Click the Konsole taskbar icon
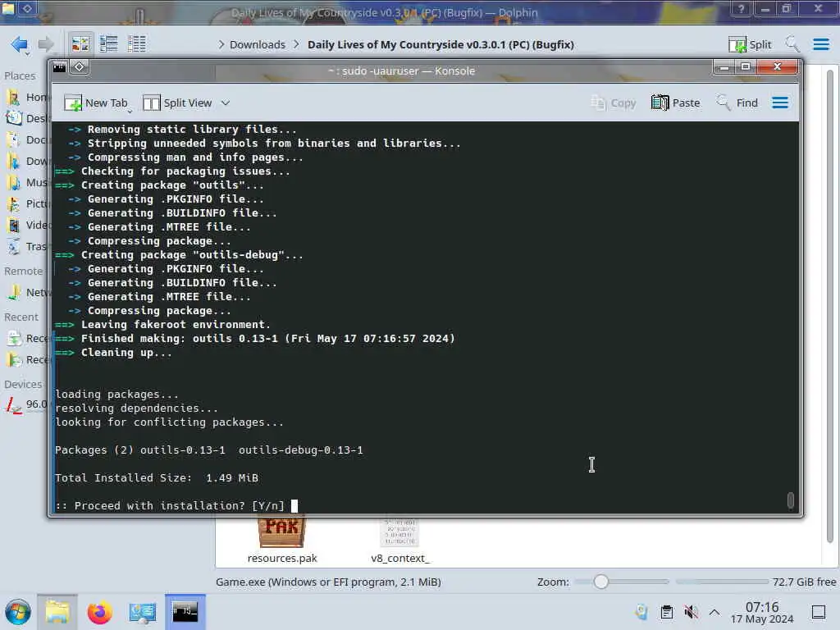 (x=185, y=612)
